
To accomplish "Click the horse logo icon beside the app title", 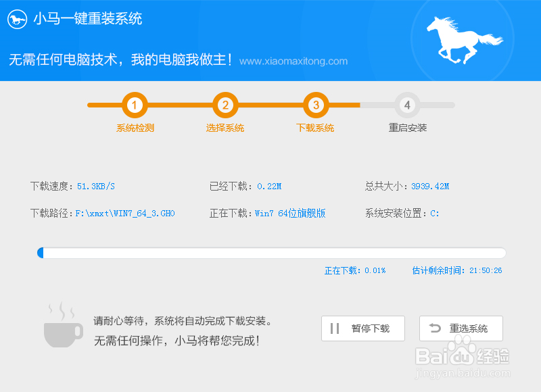I will tap(17, 19).
